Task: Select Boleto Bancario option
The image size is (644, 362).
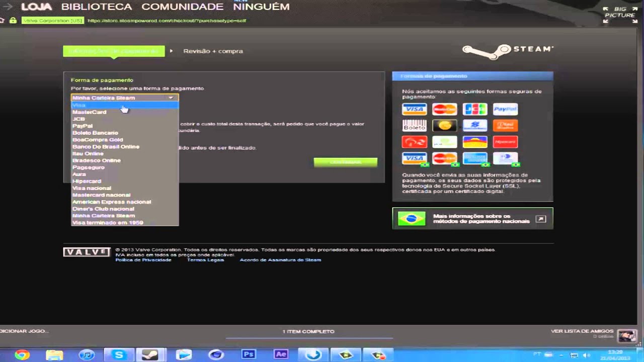Action: 125,133
